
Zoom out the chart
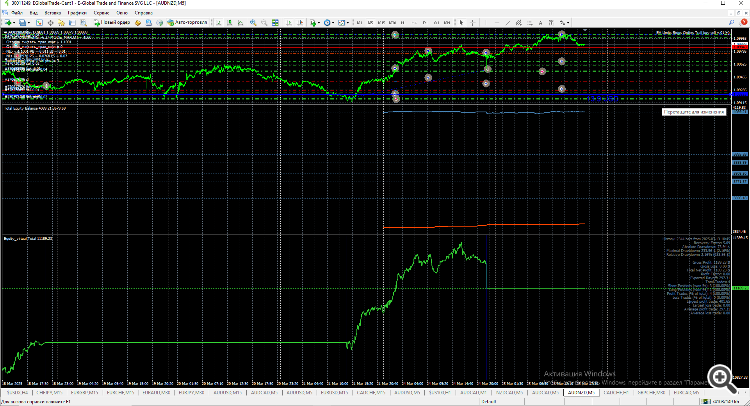pos(264,22)
